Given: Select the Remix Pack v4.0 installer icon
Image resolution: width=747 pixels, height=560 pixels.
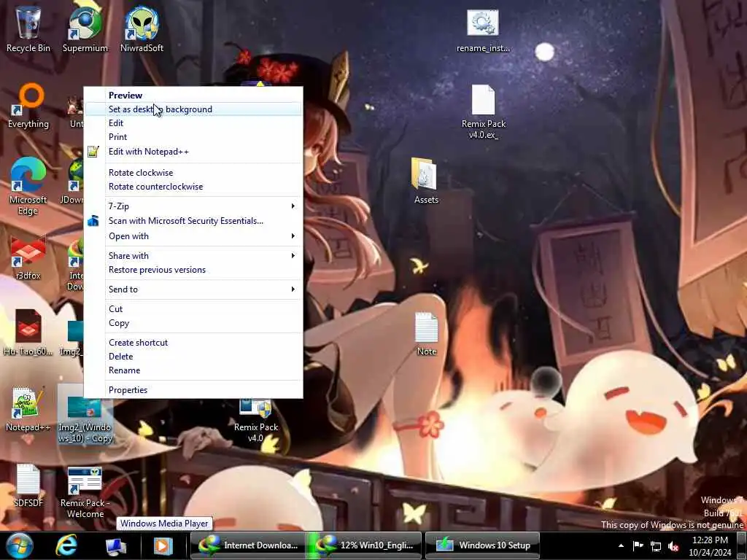Looking at the screenshot, I should pos(256,420).
